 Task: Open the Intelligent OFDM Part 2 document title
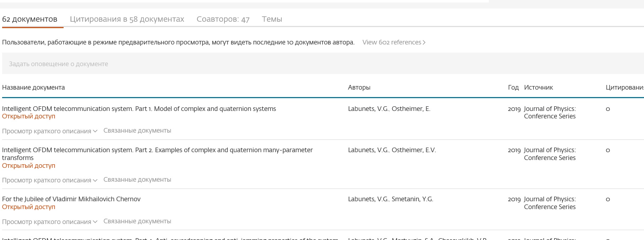pos(157,150)
